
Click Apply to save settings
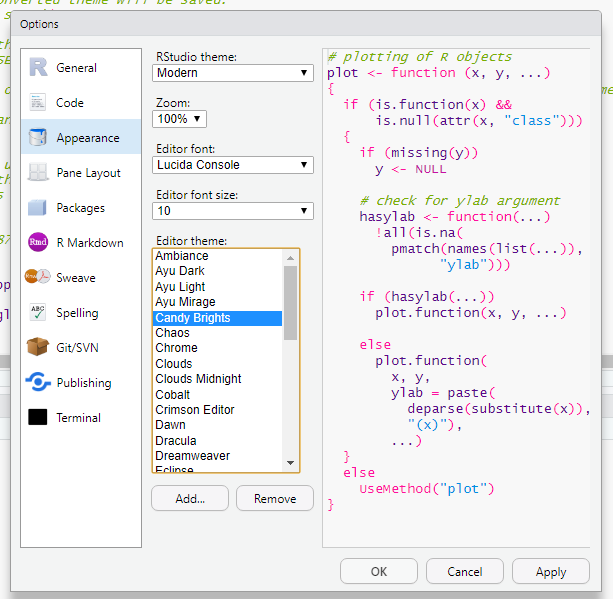coord(551,572)
